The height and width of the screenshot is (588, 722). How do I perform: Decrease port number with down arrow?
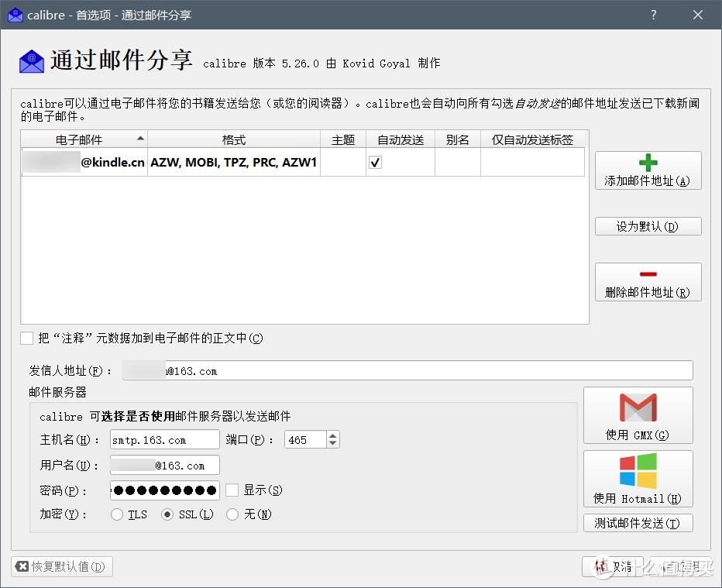tap(332, 444)
